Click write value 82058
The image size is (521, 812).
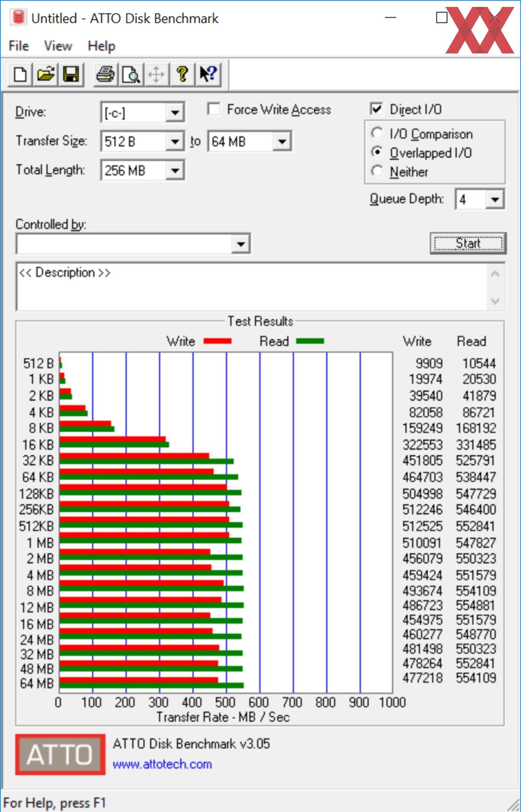426,412
